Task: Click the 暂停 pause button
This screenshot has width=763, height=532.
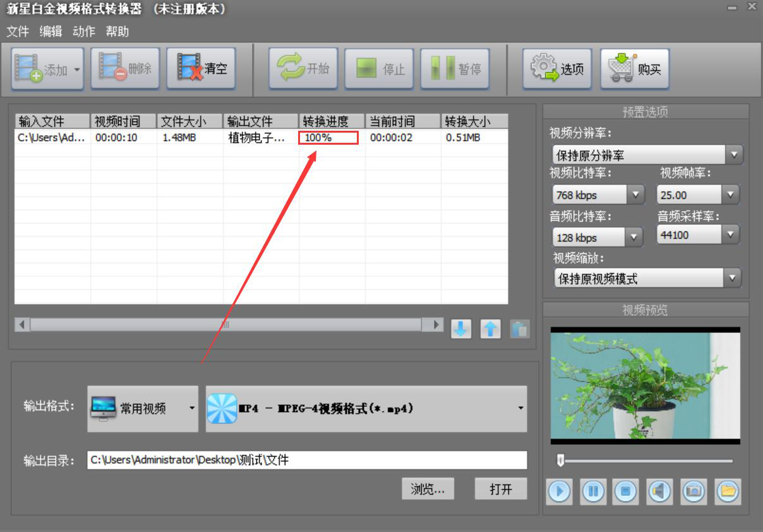Action: tap(455, 68)
